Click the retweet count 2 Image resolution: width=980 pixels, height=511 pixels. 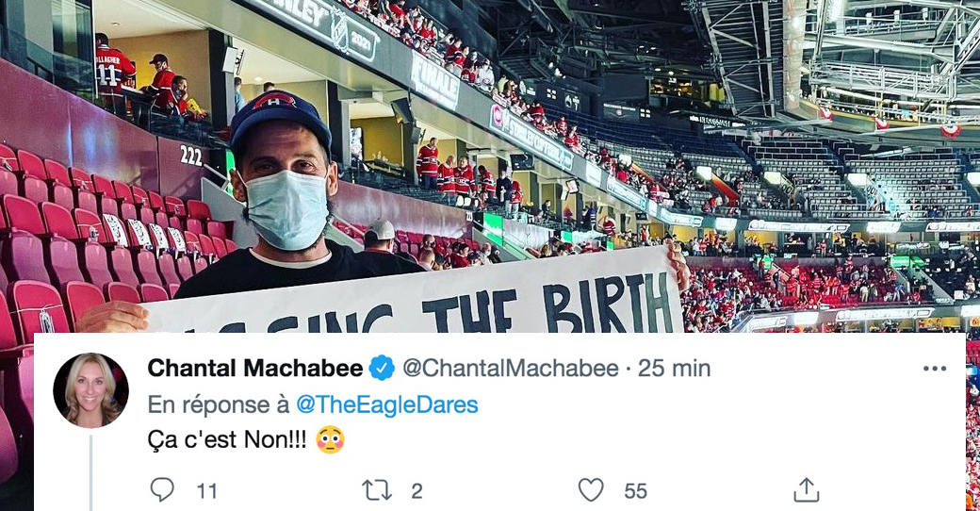416,491
